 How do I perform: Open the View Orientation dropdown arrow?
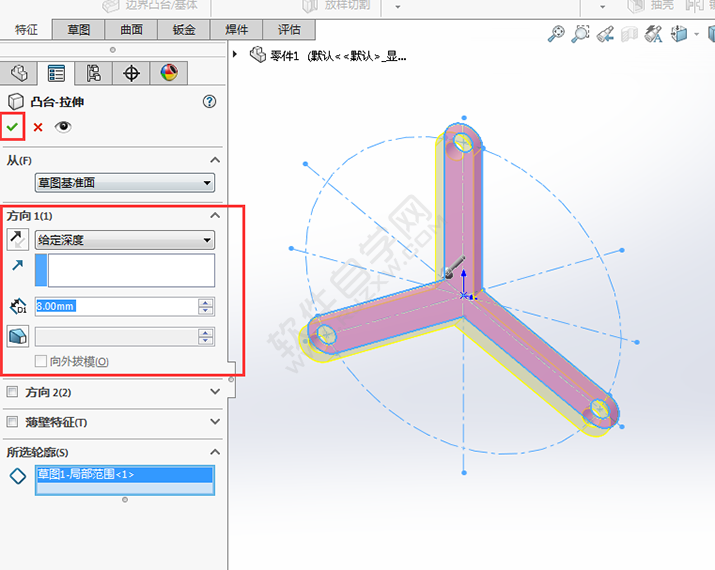click(x=696, y=34)
